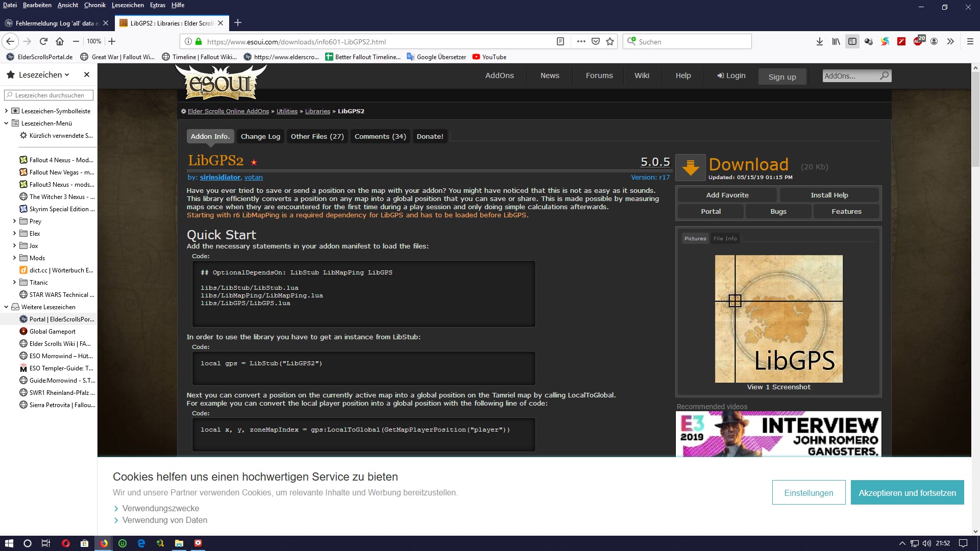Open the sirinsidiator author link
Viewport: 980px width, 551px height.
(220, 177)
